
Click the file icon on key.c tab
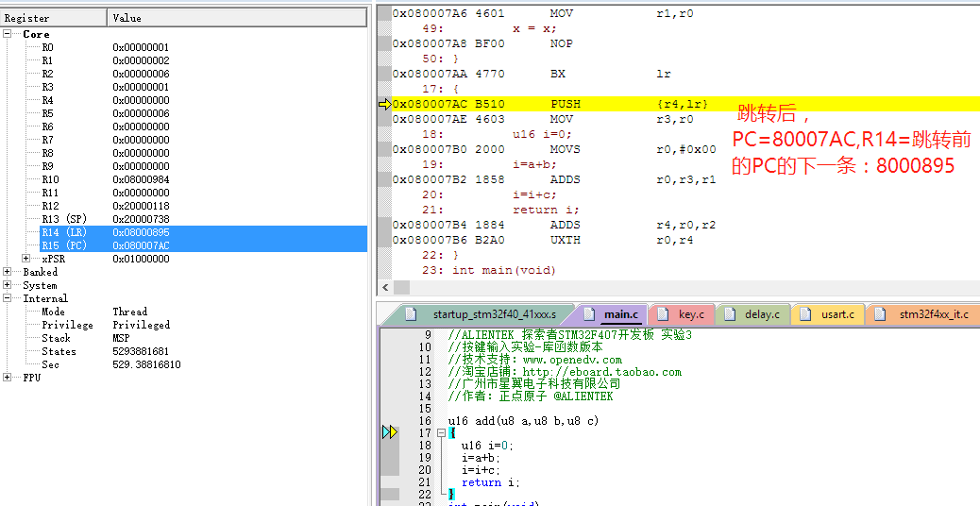(664, 313)
